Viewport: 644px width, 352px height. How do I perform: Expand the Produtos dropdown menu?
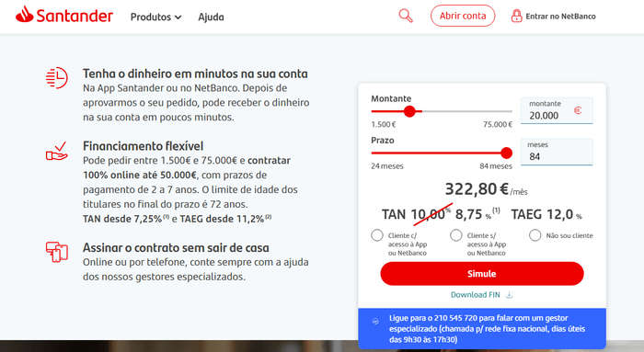pos(155,17)
